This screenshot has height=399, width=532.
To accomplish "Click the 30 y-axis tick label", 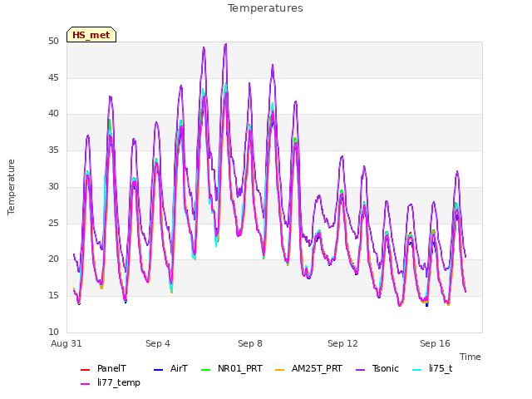I will click(x=53, y=186).
